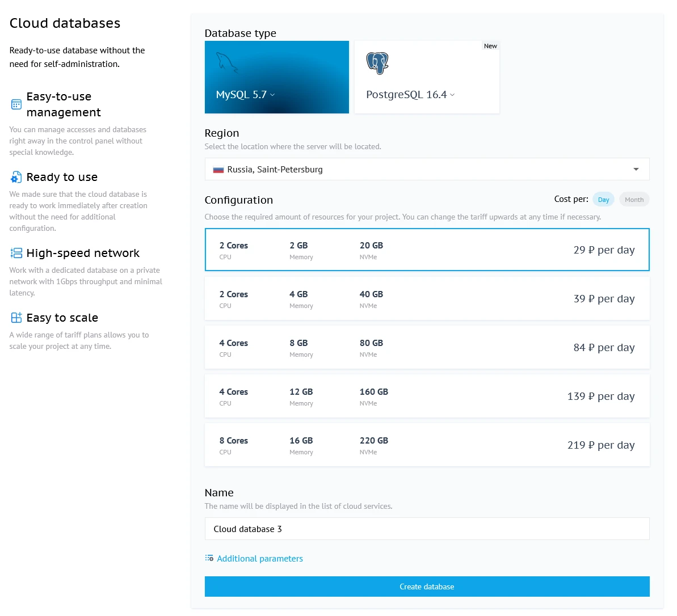This screenshot has height=616, width=677.
Task: Open the Region selection dropdown
Action: tap(427, 169)
